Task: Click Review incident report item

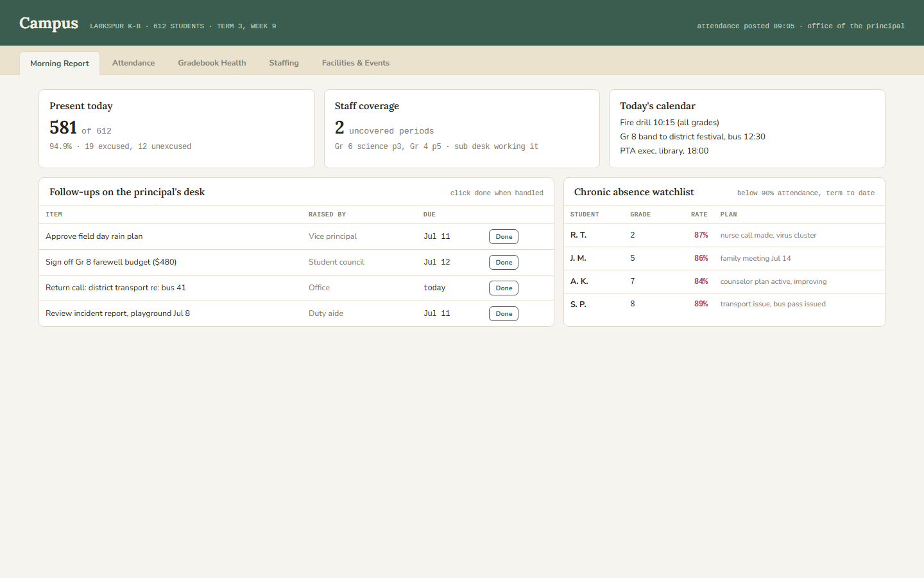Action: click(117, 313)
